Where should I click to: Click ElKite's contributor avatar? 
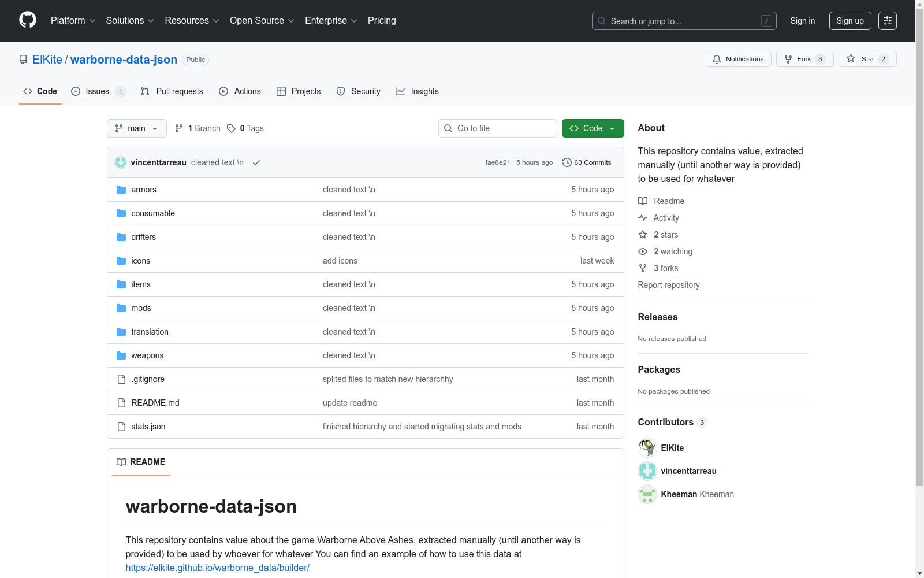[x=647, y=448]
